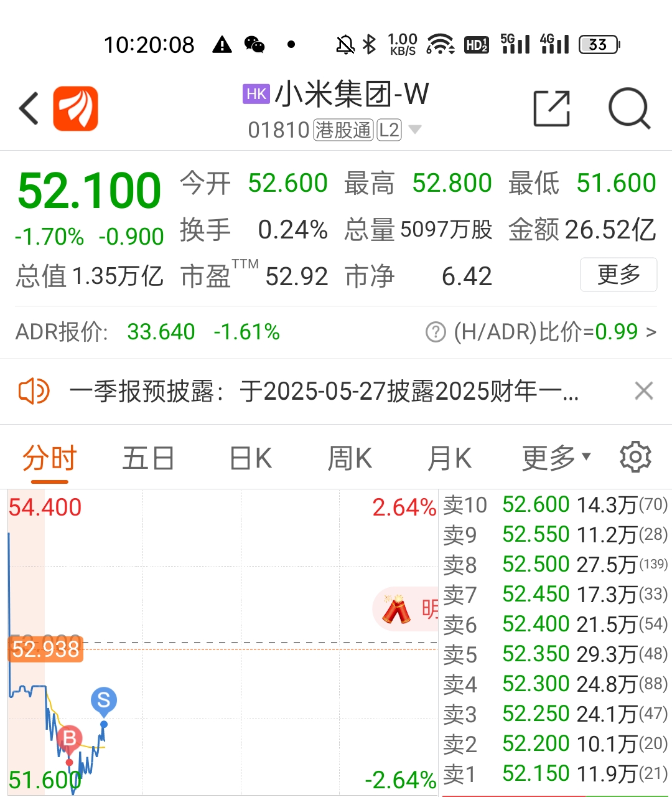Tap the 总量 5097万股 value
Viewport: 672px width, 797px height.
(446, 230)
